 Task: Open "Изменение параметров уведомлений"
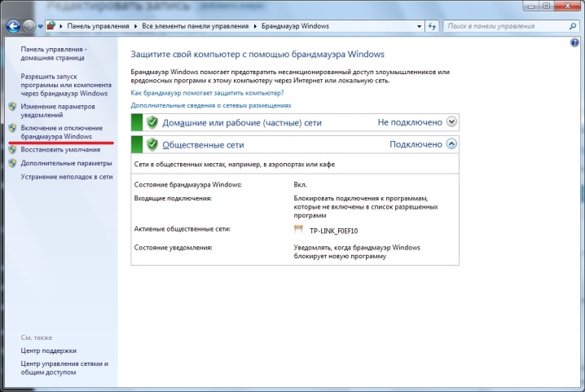click(58, 111)
